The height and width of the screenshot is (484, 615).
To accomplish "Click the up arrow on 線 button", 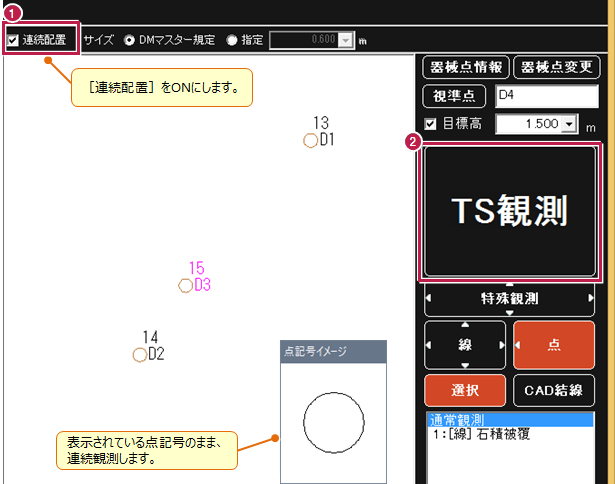I will click(x=465, y=325).
